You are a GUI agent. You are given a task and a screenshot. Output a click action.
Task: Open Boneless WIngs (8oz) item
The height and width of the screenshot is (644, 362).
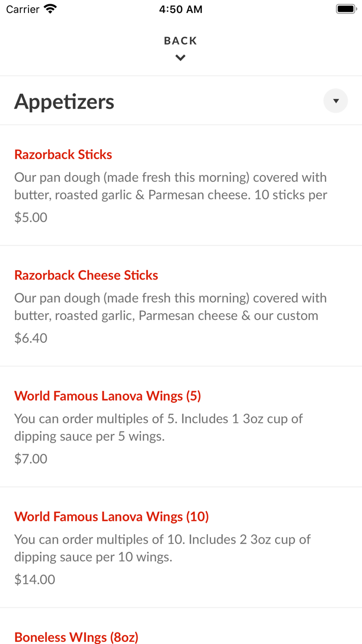pos(76,637)
